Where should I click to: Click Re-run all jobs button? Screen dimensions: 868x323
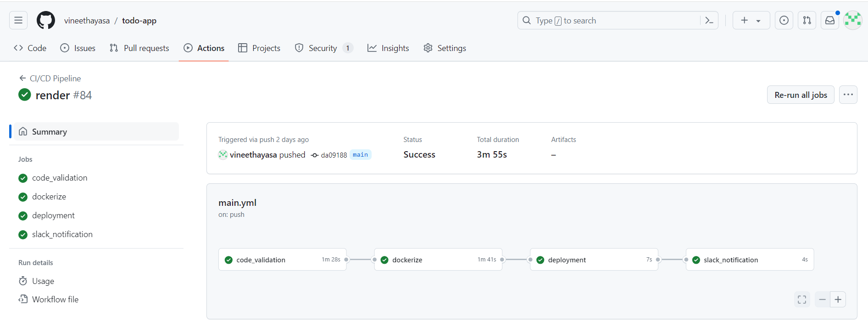pos(801,95)
